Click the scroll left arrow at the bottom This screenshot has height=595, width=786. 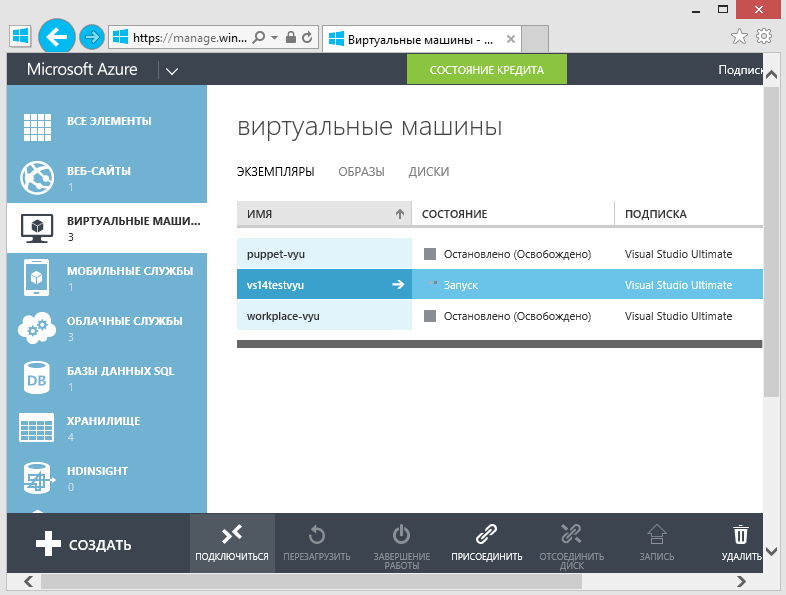click(x=29, y=581)
